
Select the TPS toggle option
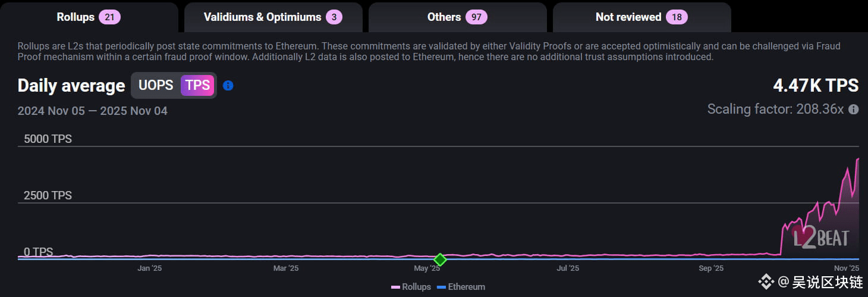(x=197, y=85)
